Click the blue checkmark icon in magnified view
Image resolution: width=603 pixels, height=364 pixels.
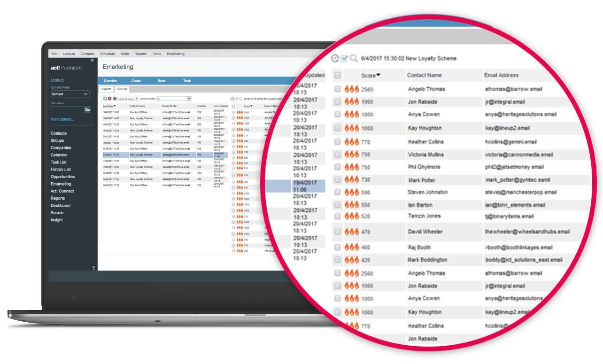[344, 58]
